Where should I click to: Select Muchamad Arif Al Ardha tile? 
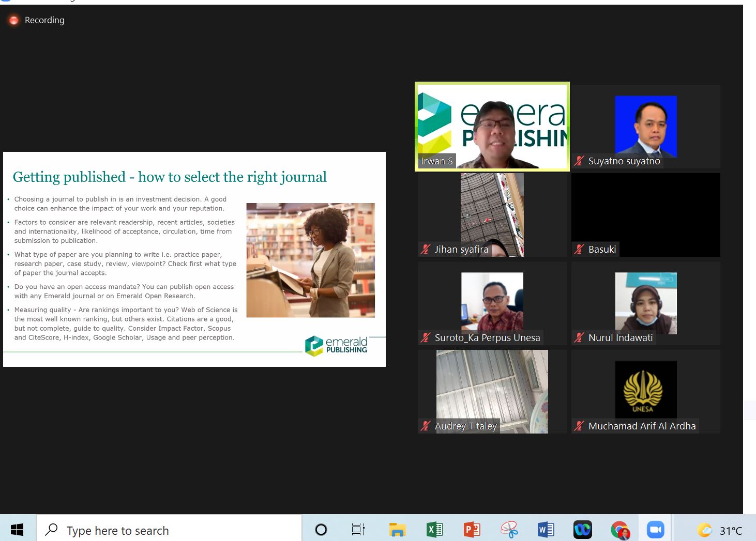pyautogui.click(x=645, y=391)
